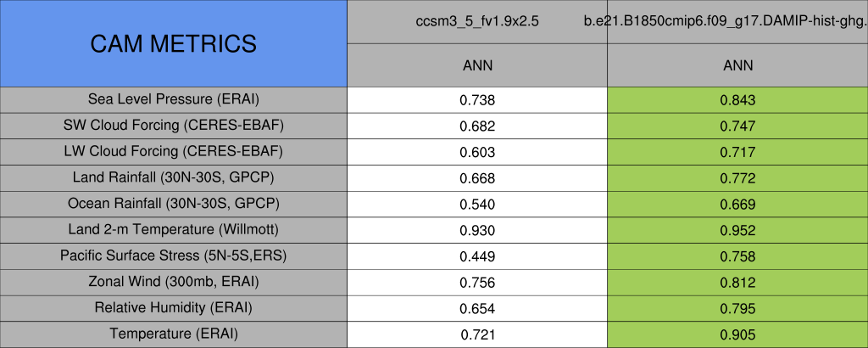The width and height of the screenshot is (868, 348).
Task: Click ANN under the ccsm3_5_fv1.9x2.5 column
Action: (476, 65)
